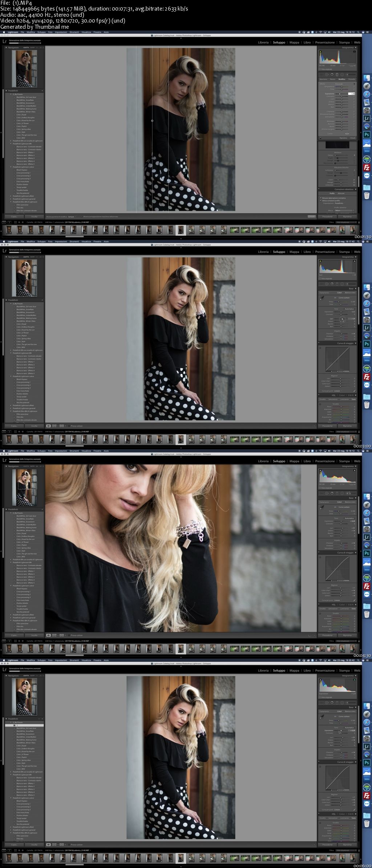This screenshot has height=868, width=372.
Task: Select Red Eye Correction tool in 00:01:30 frame
Action: click(332, 74)
